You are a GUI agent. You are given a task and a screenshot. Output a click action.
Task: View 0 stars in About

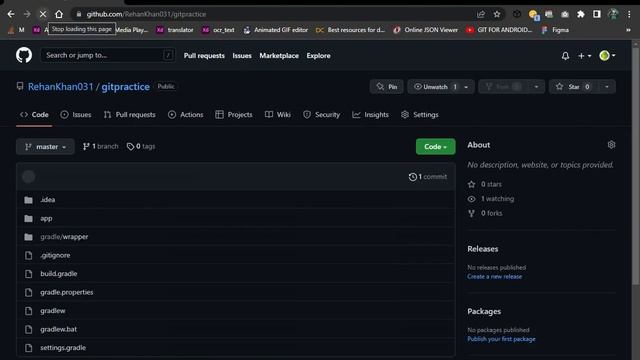point(485,184)
